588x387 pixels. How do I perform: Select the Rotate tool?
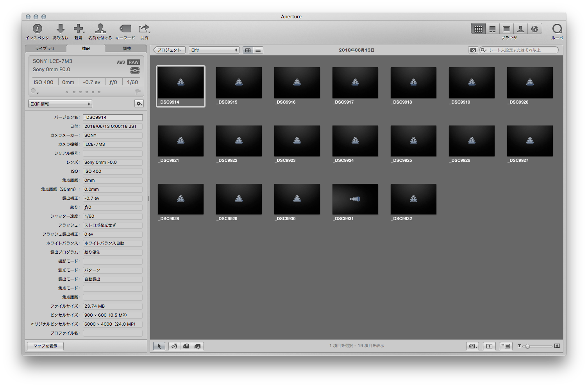(x=174, y=346)
